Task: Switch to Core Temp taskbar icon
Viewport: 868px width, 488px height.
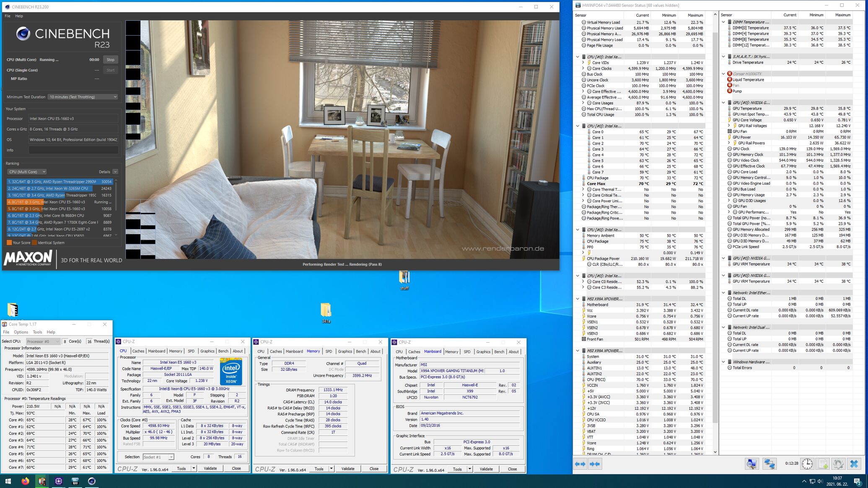Action: 42,481
